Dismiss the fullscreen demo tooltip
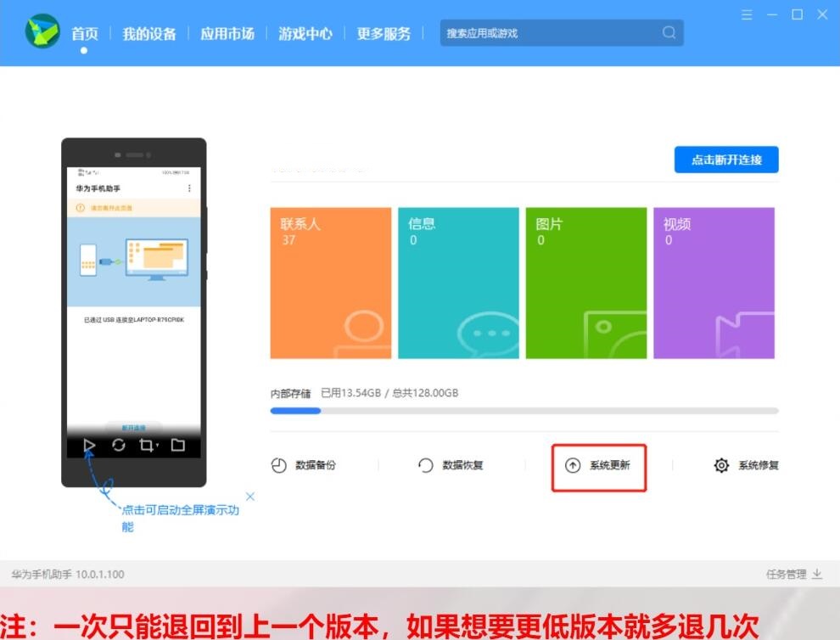Viewport: 840px width, 640px height. 250,497
